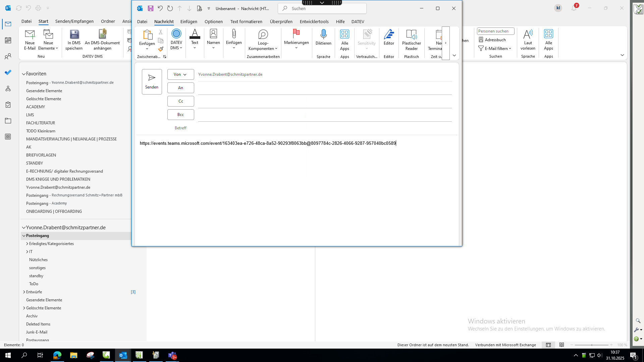Viewport: 644px width, 362px height.
Task: Toggle normal view in status bar
Action: click(548, 345)
